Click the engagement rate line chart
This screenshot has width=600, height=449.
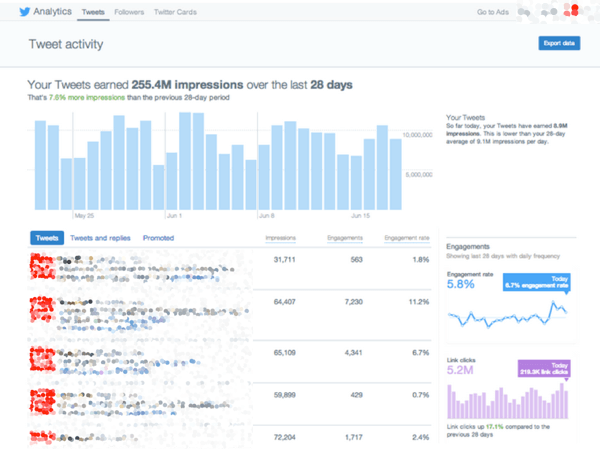[507, 315]
